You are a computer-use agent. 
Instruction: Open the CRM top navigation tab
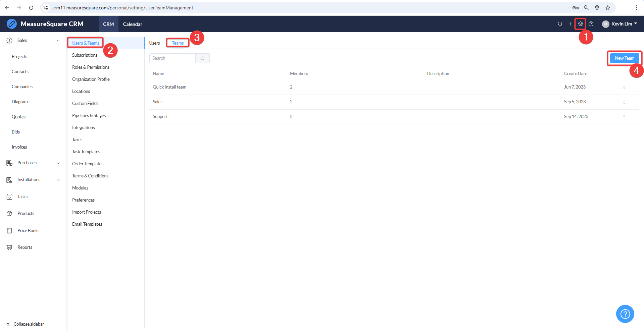click(108, 24)
